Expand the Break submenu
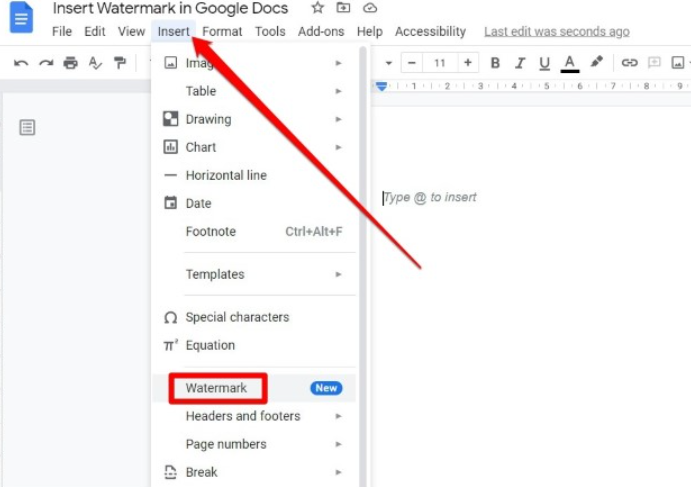Image resolution: width=691 pixels, height=487 pixels. [254, 472]
